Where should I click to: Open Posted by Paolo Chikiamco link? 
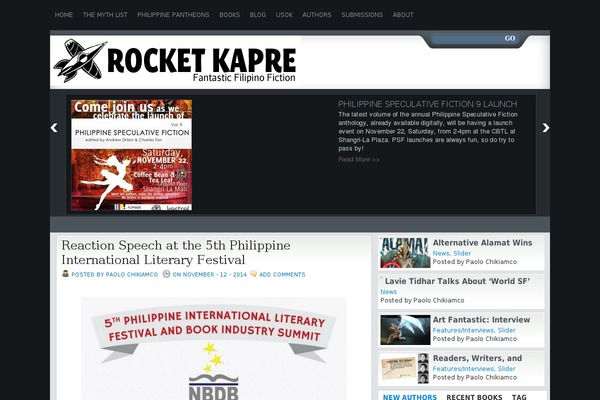114,274
